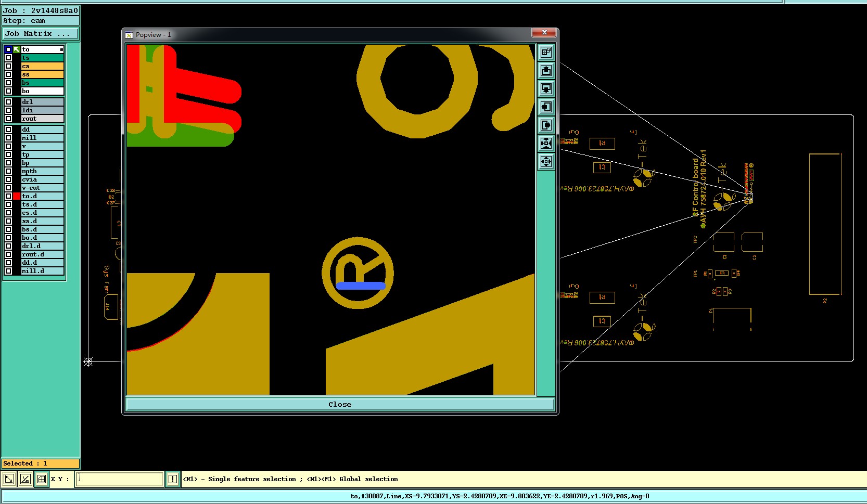Toggle the 'rout' layer checkbox
Viewport: 867px width, 504px height.
coord(8,119)
